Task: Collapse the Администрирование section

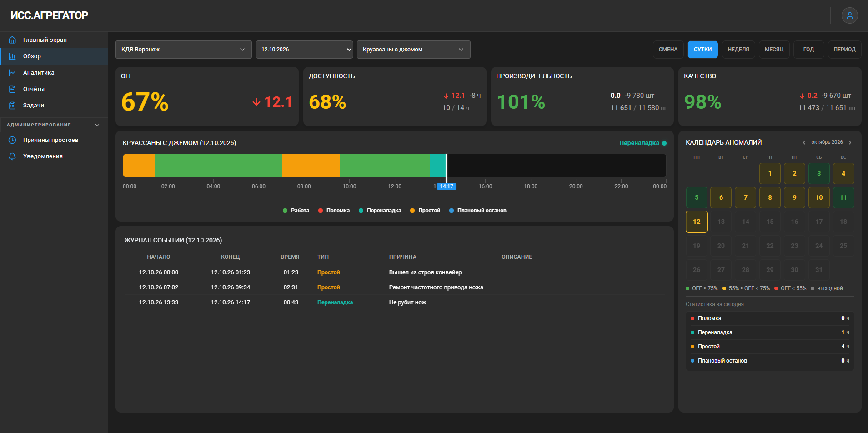Action: tap(53, 125)
